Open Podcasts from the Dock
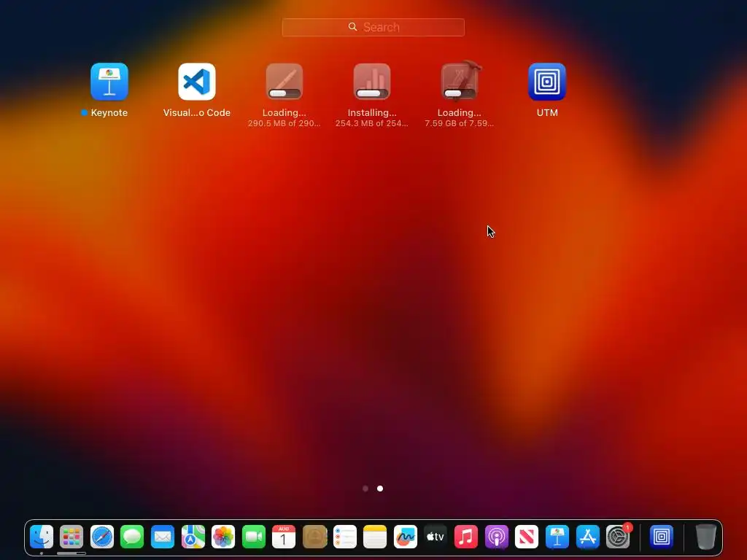 [496, 537]
